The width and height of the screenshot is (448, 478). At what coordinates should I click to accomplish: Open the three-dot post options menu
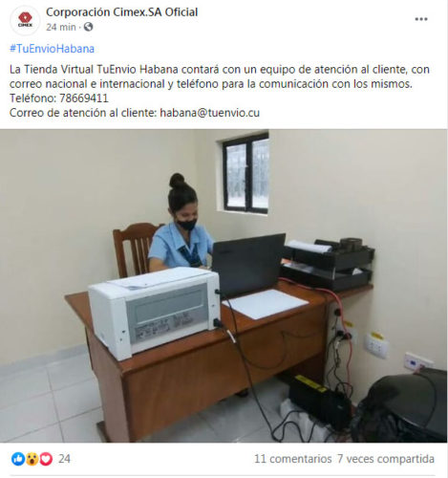(421, 19)
